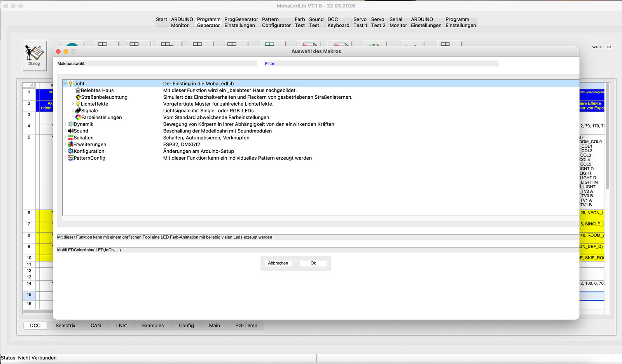Click the Farbeinstellungen color wheel icon
622x364 pixels.
pos(78,117)
